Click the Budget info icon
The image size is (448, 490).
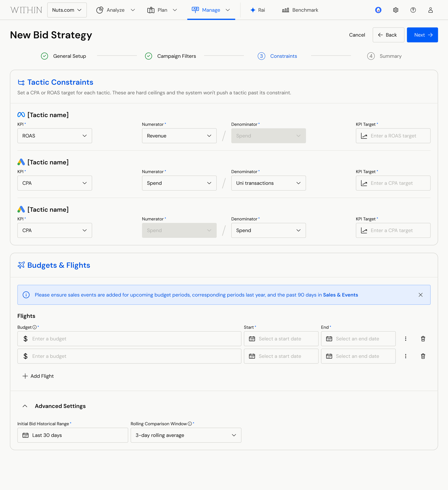click(x=35, y=327)
